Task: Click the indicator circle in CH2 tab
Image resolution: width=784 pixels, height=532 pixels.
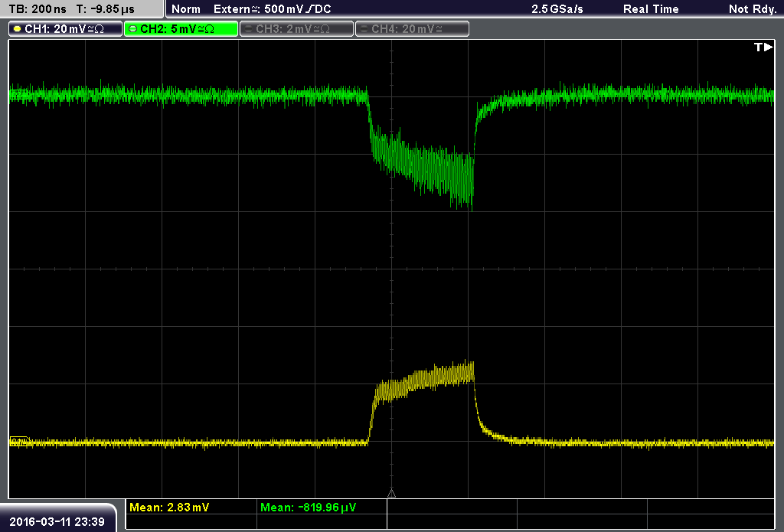Action: click(133, 29)
